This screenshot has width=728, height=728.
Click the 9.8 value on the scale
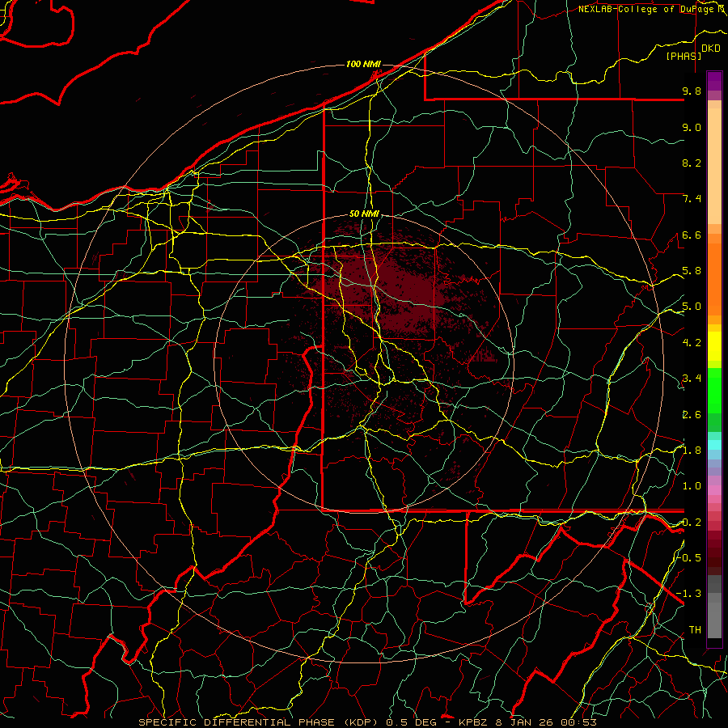(692, 91)
